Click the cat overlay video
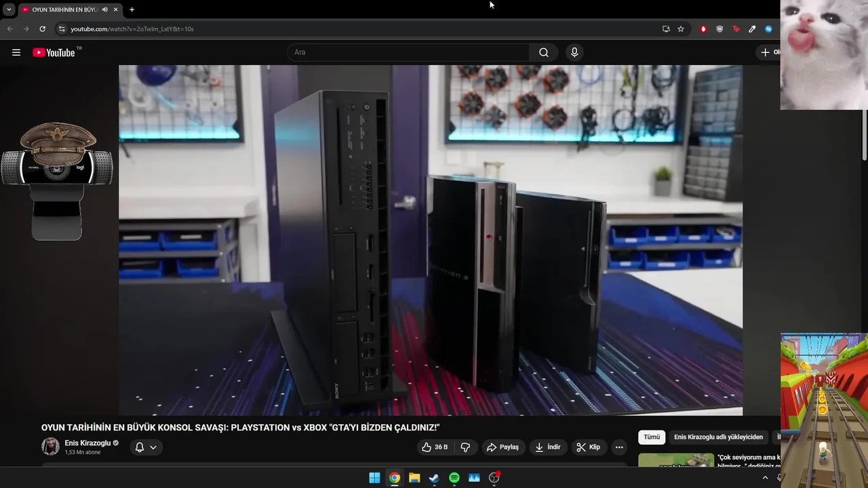Viewport: 868px width, 488px height. point(824,55)
